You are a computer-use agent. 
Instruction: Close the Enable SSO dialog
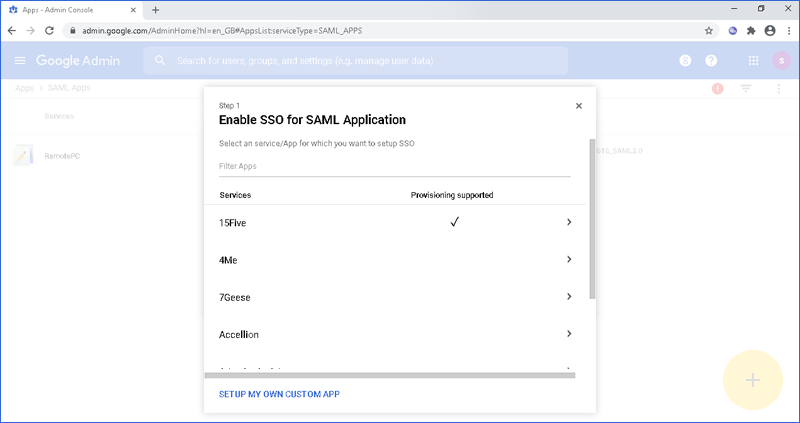(x=579, y=105)
